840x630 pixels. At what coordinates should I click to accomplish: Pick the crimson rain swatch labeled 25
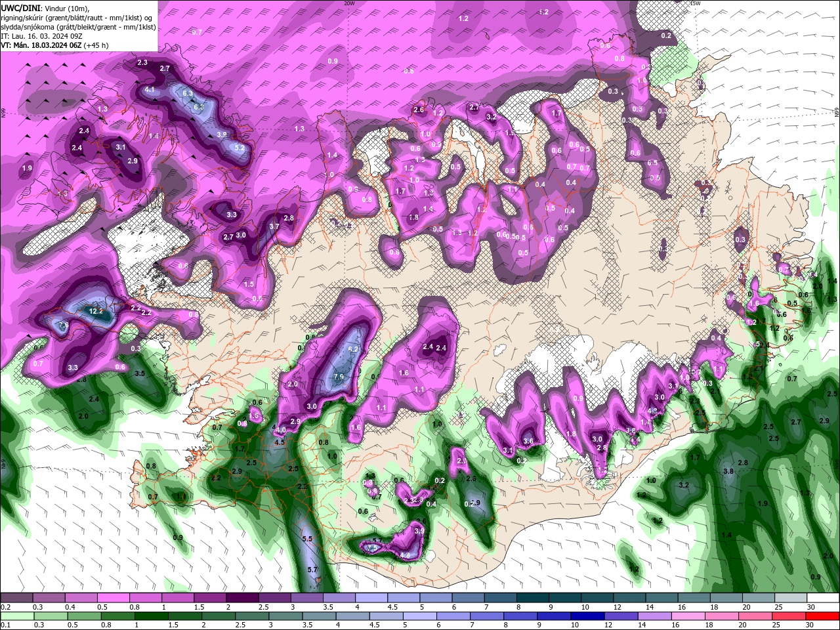(x=791, y=616)
